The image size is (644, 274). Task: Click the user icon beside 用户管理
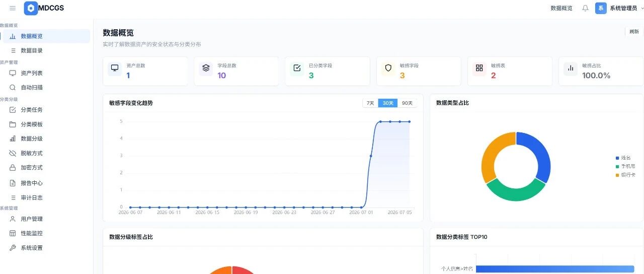[13, 219]
